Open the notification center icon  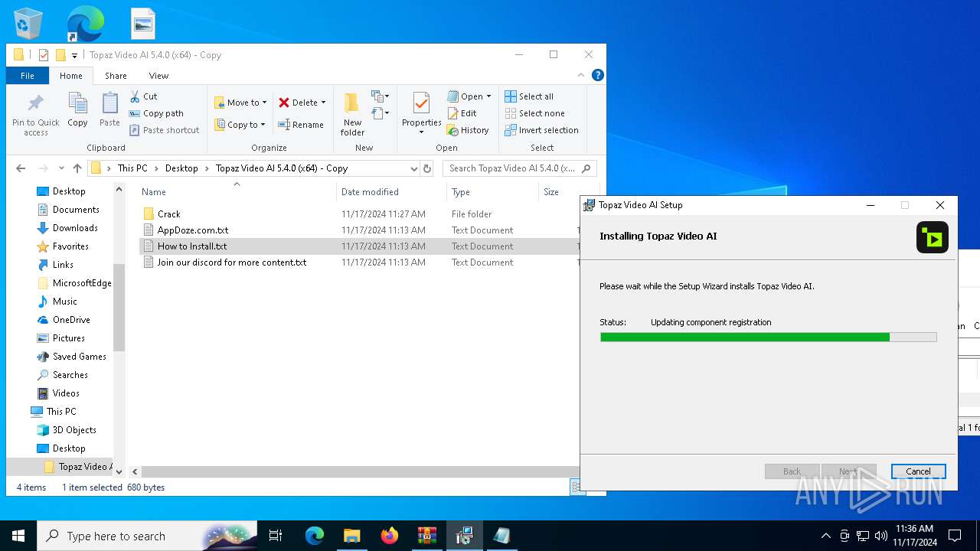point(955,536)
